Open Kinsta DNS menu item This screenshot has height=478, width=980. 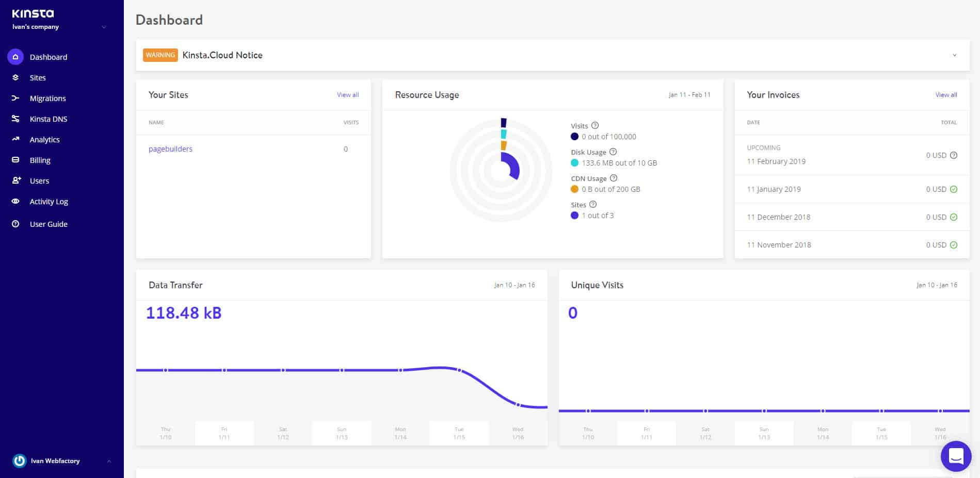click(49, 119)
